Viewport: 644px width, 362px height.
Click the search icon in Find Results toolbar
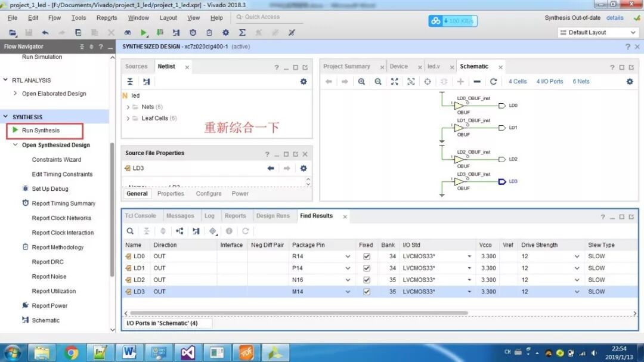pyautogui.click(x=130, y=231)
